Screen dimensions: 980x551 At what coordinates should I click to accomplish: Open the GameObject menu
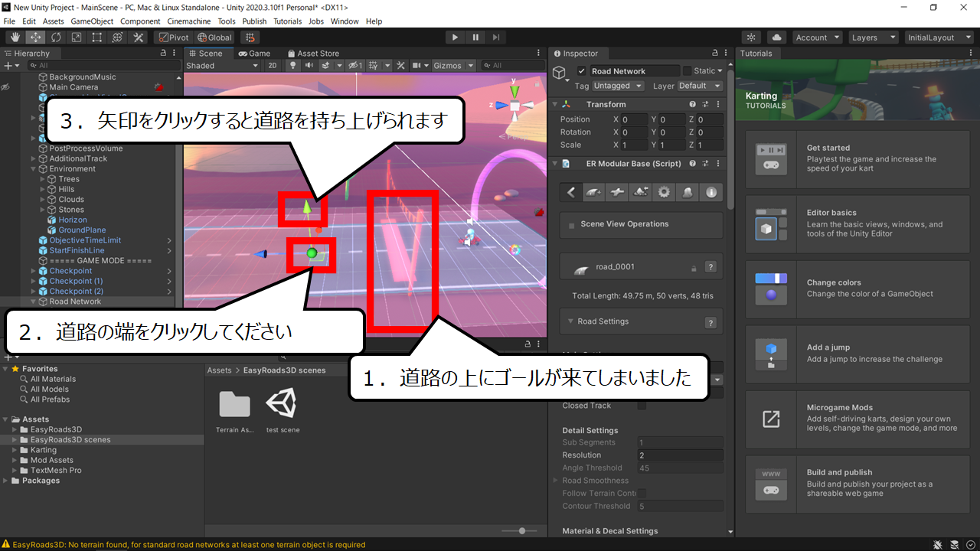click(93, 21)
